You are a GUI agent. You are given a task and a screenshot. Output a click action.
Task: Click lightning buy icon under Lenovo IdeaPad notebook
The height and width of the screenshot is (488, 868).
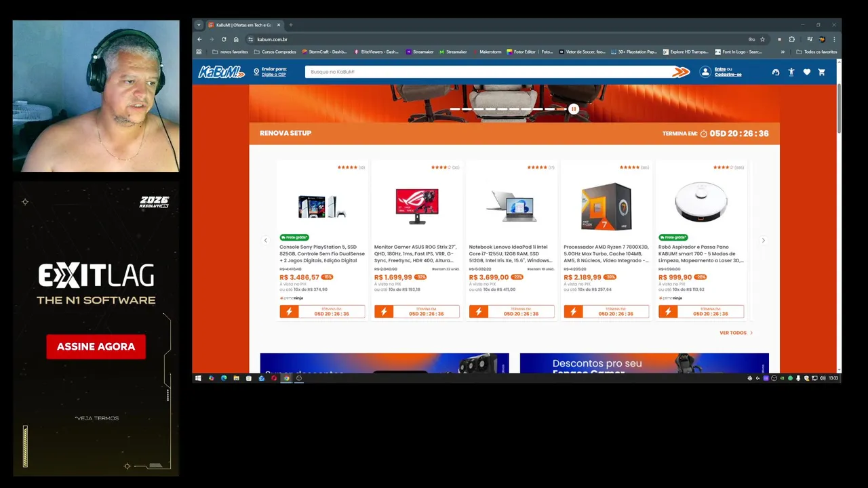click(478, 312)
